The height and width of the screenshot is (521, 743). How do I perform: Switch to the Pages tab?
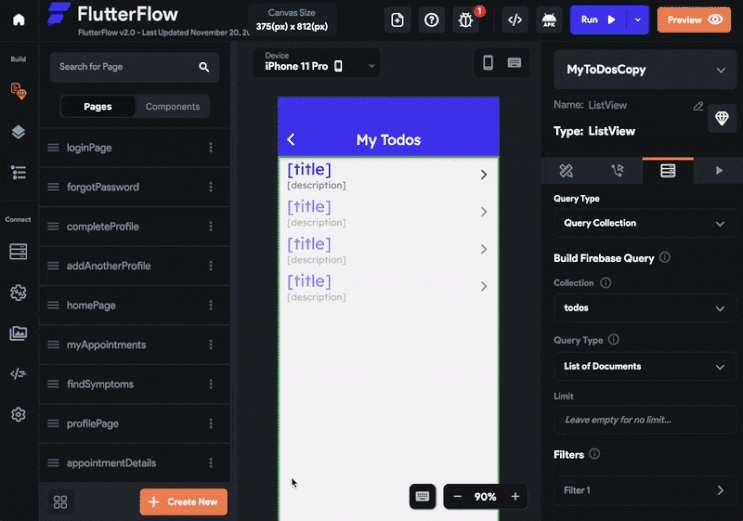pos(98,107)
